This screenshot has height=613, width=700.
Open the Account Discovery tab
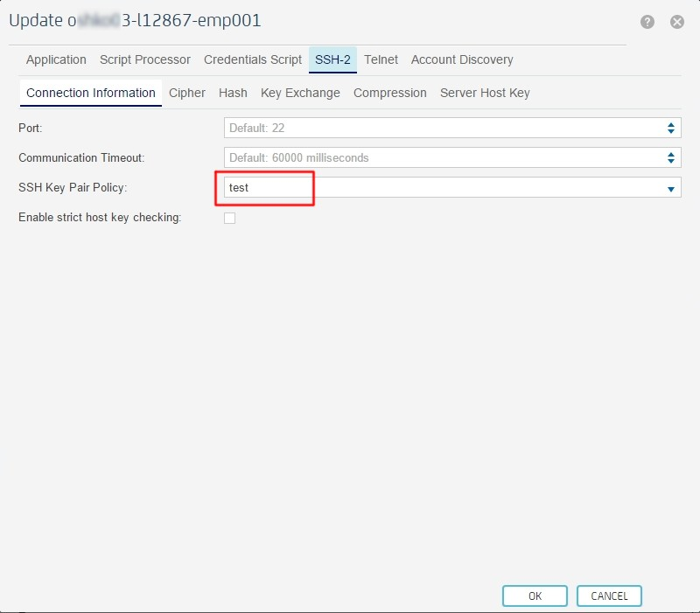pos(462,59)
